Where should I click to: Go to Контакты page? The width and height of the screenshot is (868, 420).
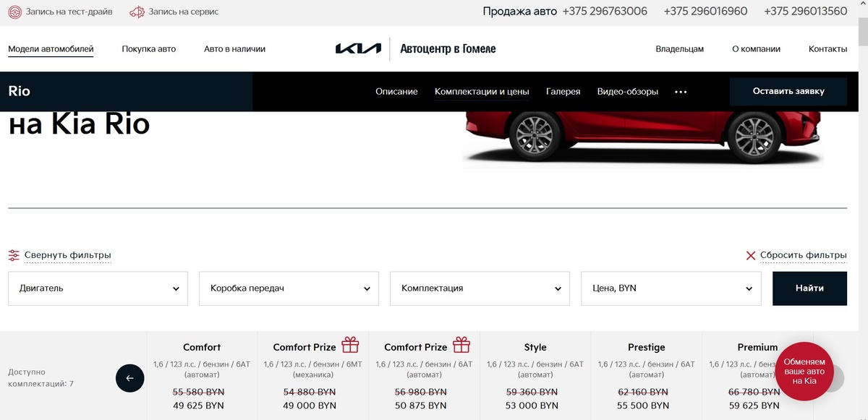[827, 49]
